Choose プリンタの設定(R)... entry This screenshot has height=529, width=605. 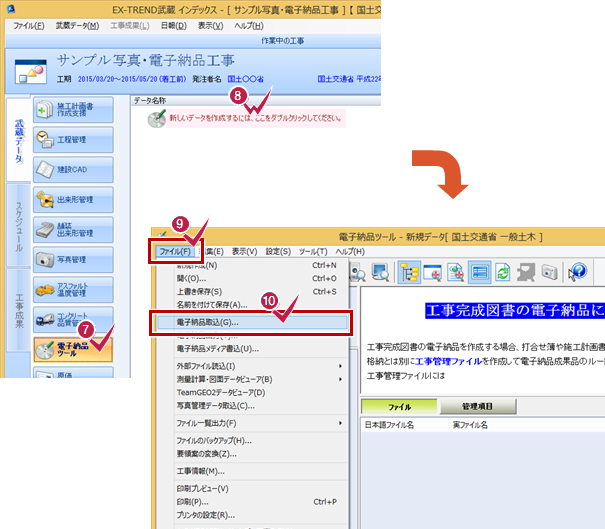coord(253,515)
